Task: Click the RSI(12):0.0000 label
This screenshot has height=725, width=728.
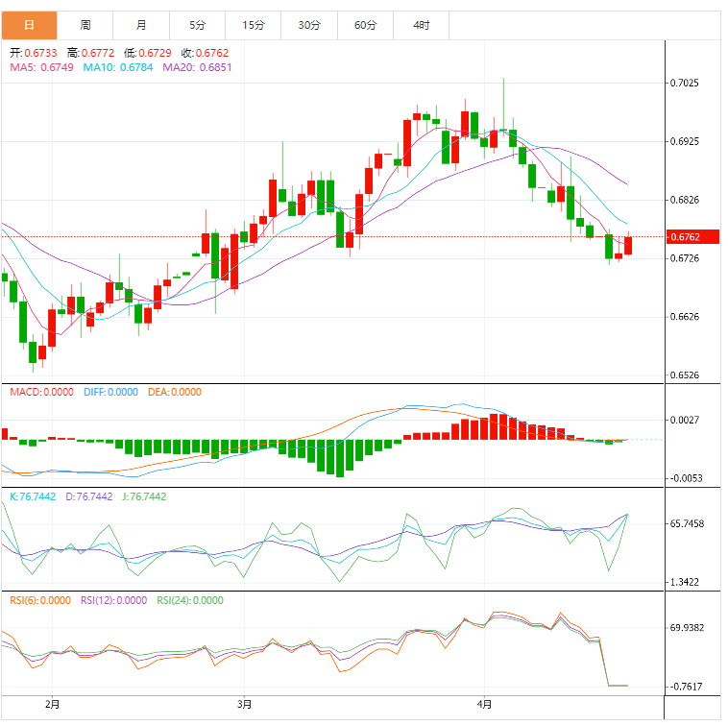Action: (113, 600)
